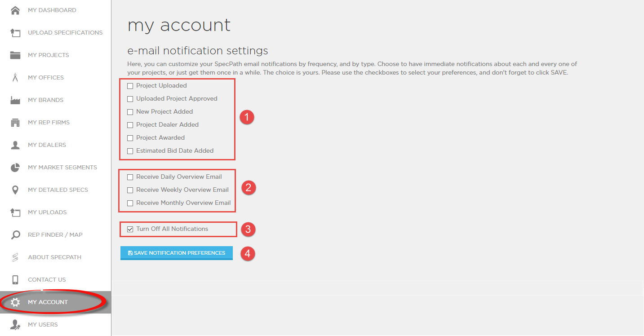The image size is (644, 336).
Task: Check Receive Monthly Overview Email
Action: click(x=130, y=203)
